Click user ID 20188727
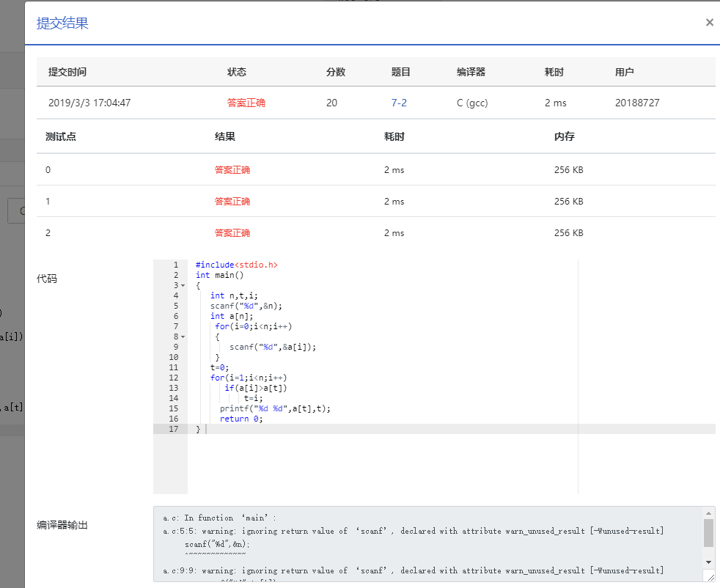The image size is (720, 588). pos(637,103)
